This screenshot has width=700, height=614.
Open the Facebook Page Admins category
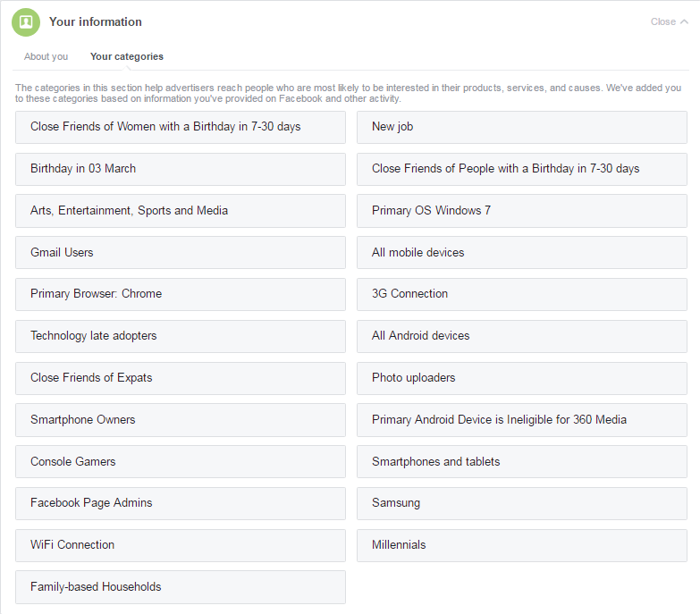pyautogui.click(x=181, y=503)
